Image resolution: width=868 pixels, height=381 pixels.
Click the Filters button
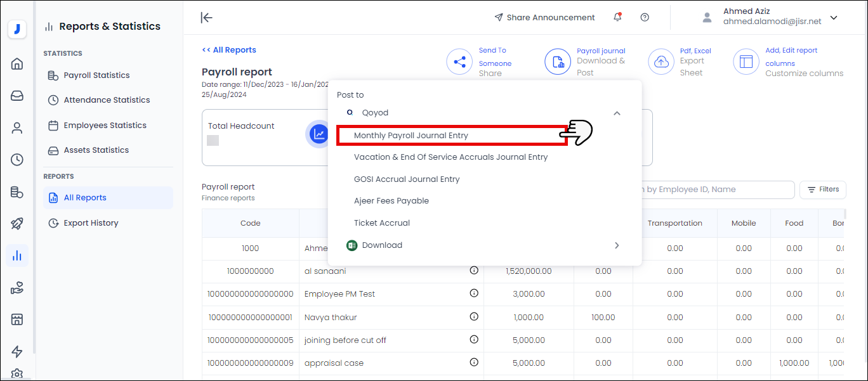(822, 190)
